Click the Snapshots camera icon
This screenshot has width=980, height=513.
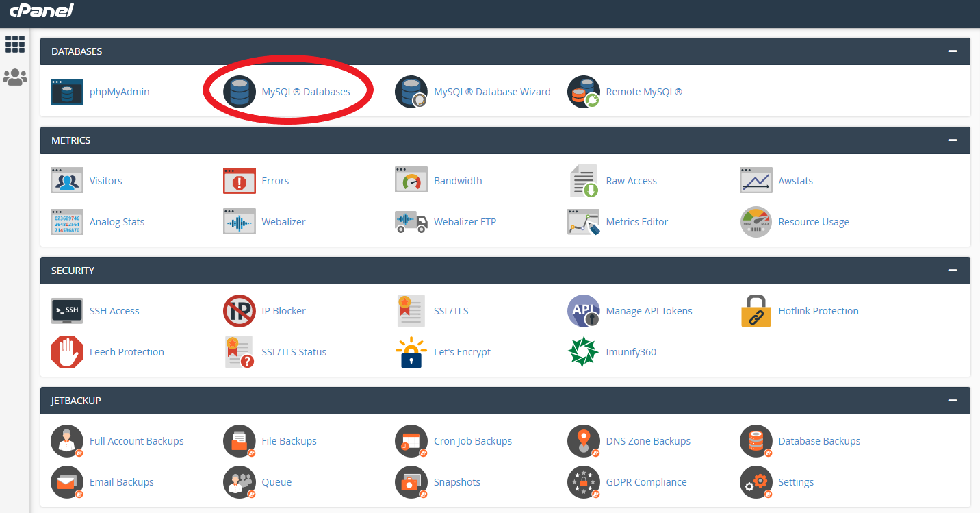(411, 482)
